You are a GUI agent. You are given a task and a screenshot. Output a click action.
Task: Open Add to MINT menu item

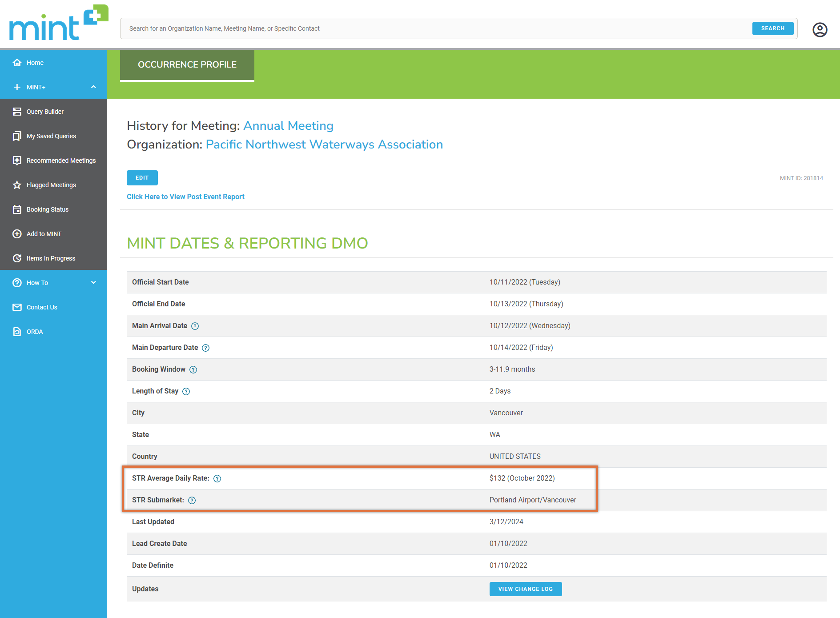(x=53, y=234)
